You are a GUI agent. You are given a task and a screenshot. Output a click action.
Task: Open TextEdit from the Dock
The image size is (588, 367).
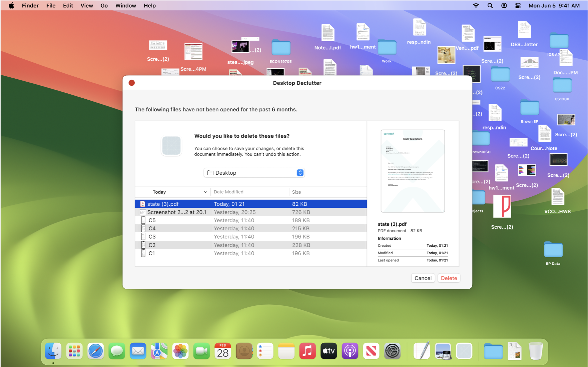421,351
